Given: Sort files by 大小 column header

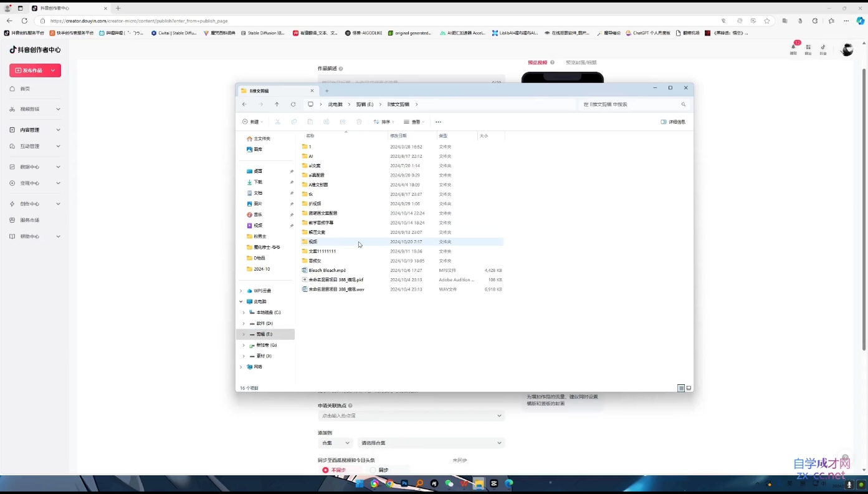Looking at the screenshot, I should 484,135.
